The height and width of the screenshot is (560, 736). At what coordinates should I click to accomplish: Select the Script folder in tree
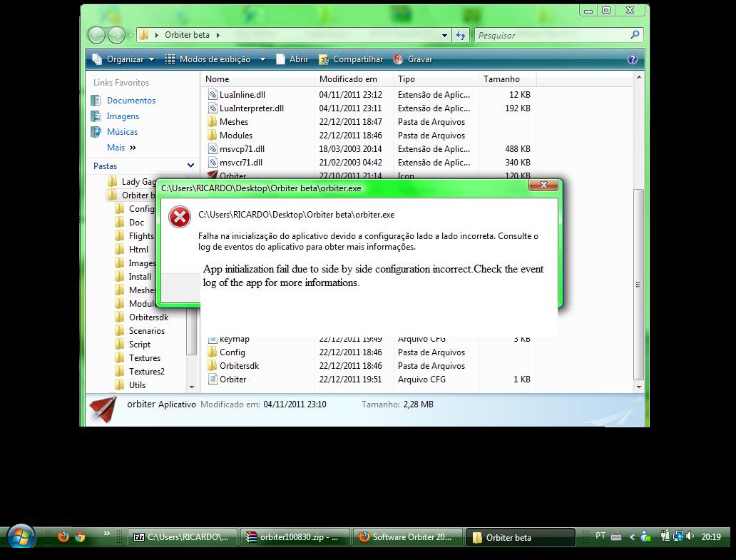tap(139, 345)
